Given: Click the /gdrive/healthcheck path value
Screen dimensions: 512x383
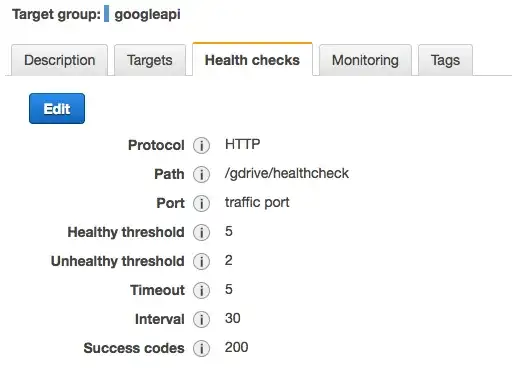Looking at the screenshot, I should (287, 173).
